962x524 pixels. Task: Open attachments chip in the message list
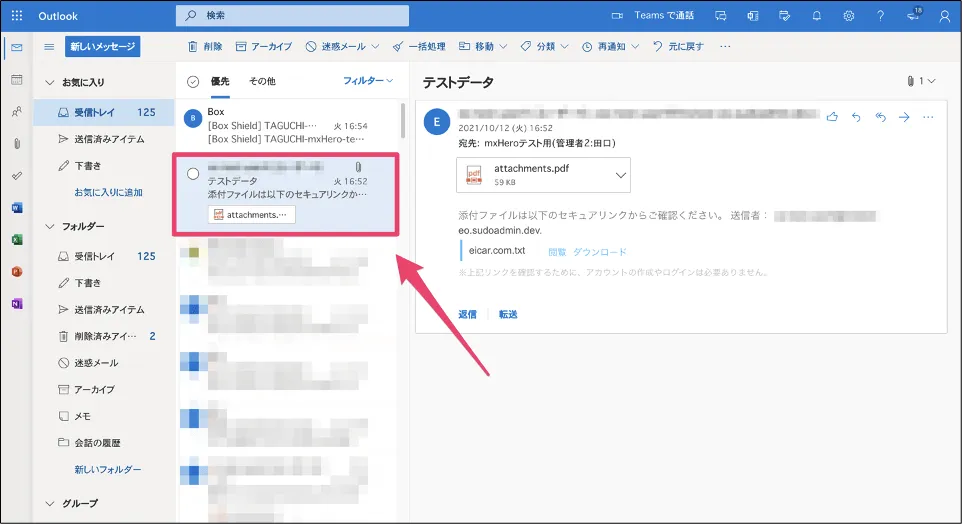pos(252,215)
